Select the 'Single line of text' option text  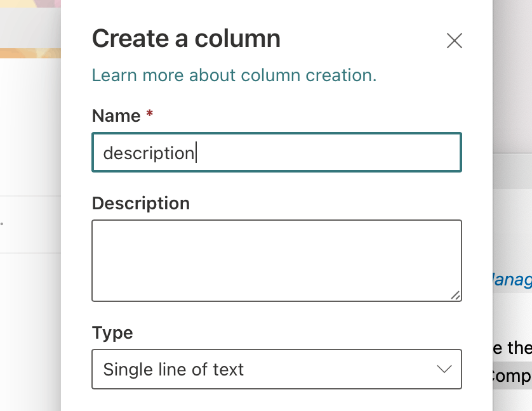(173, 369)
